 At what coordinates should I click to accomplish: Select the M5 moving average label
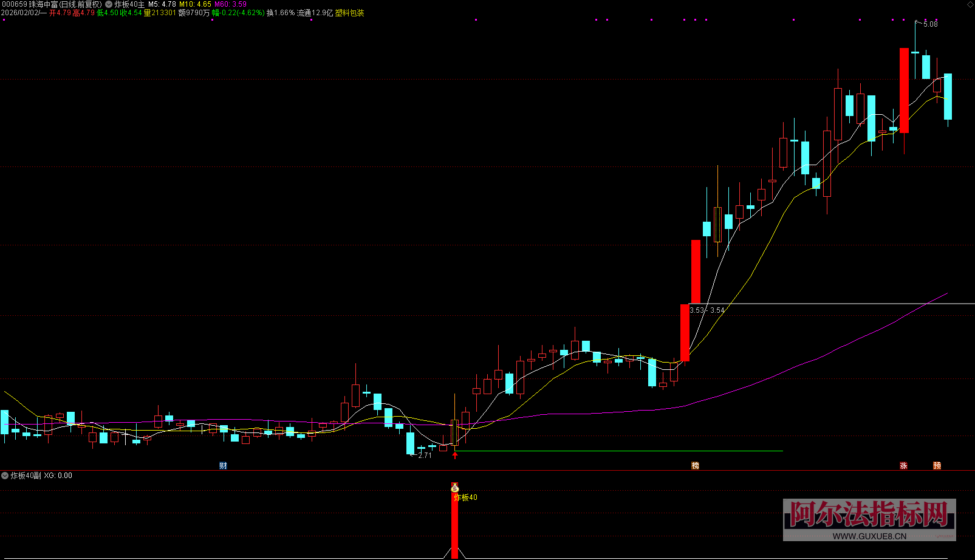click(x=162, y=4)
